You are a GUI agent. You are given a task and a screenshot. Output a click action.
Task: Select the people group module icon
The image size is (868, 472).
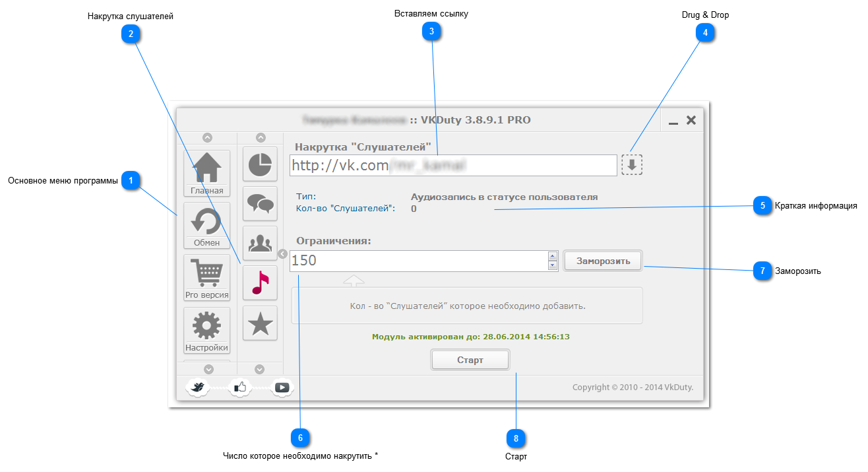pos(260,243)
